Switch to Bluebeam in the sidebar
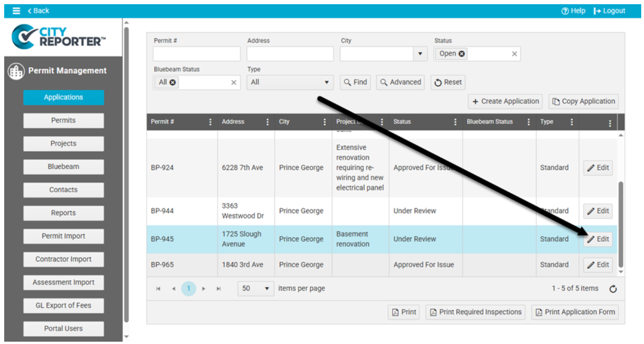 tap(63, 166)
